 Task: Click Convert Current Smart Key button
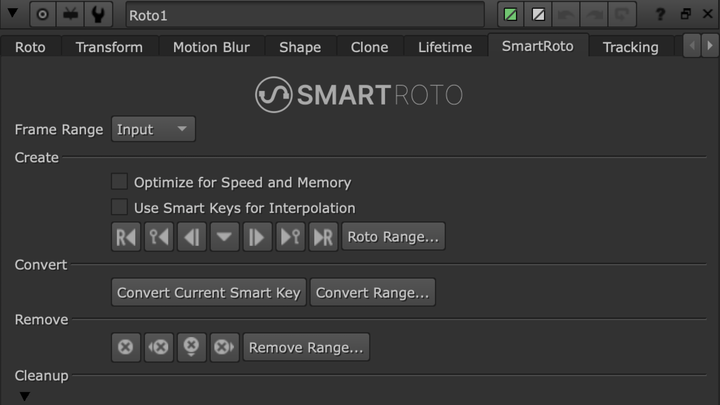(209, 292)
